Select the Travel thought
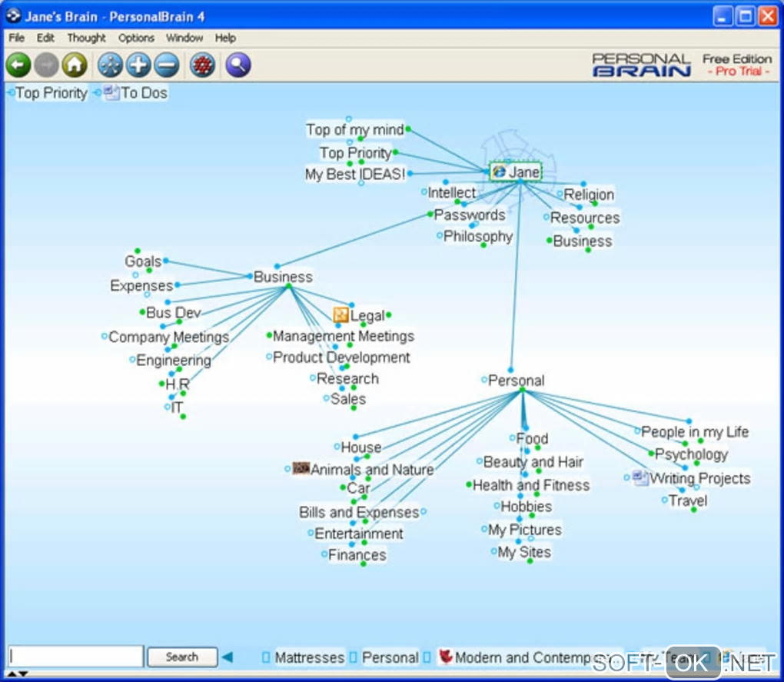 coord(687,501)
